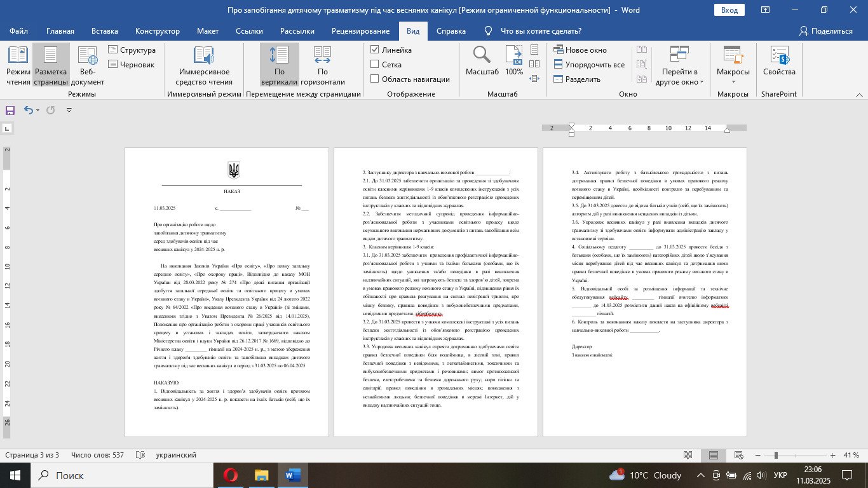Image resolution: width=868 pixels, height=488 pixels.
Task: Switch to Конструктор ribbon tab
Action: [x=158, y=31]
